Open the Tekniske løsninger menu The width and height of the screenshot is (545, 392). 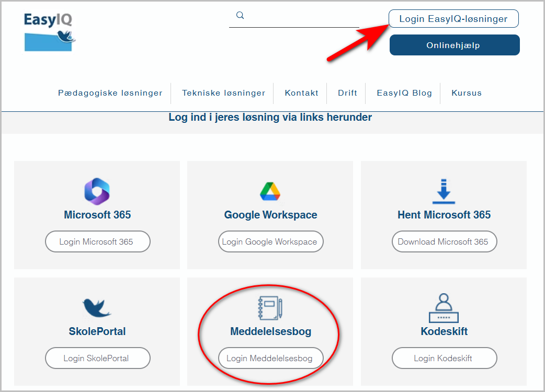point(223,93)
